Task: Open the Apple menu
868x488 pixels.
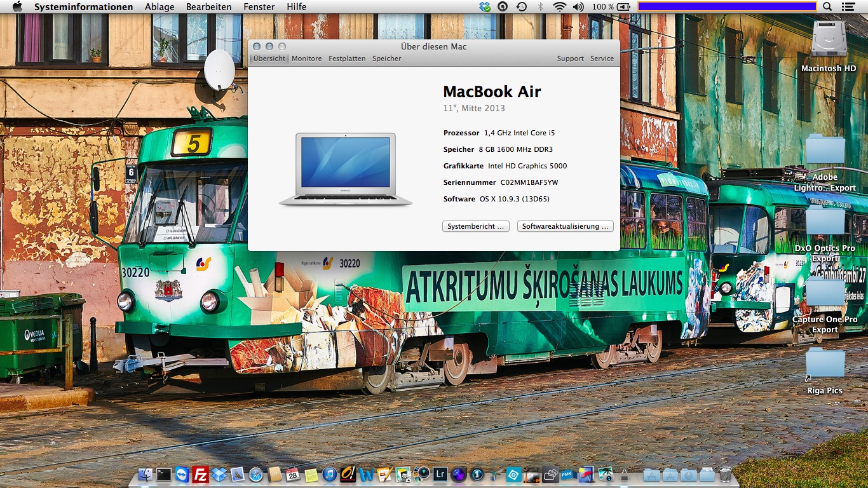Action: pos(17,6)
